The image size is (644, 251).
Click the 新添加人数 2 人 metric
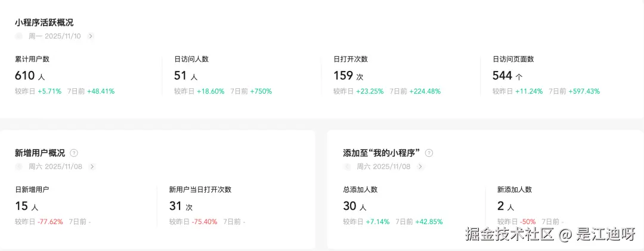506,206
